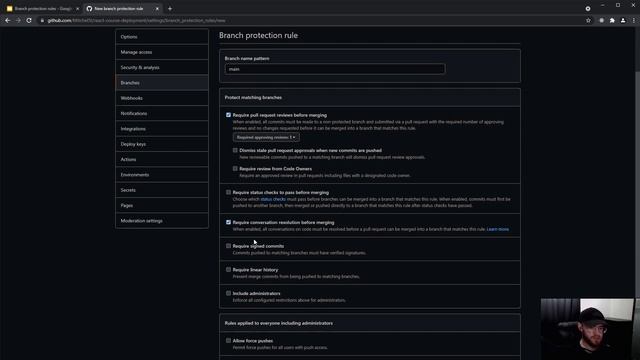Open the 'Learn more' link
Screen dimensions: 640x360
(x=498, y=229)
